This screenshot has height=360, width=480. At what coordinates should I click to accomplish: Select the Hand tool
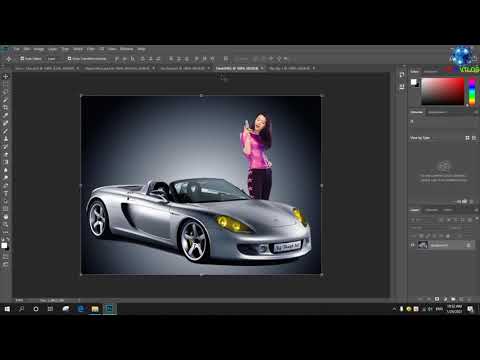tap(5, 217)
